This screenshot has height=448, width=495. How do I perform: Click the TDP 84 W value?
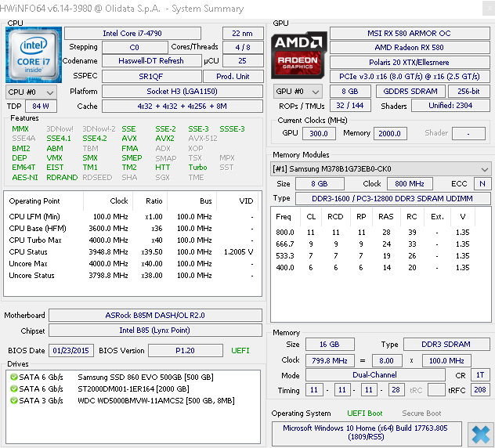(x=41, y=106)
